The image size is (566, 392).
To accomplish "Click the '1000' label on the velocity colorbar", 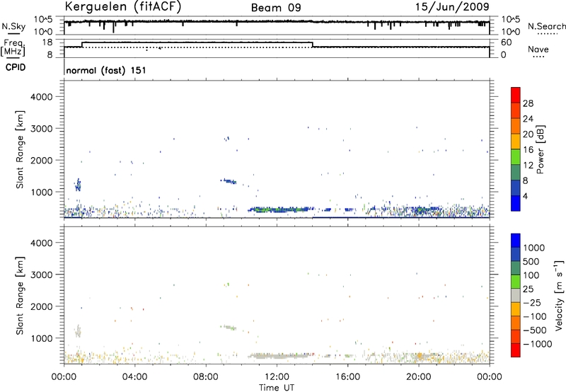I will (x=533, y=248).
